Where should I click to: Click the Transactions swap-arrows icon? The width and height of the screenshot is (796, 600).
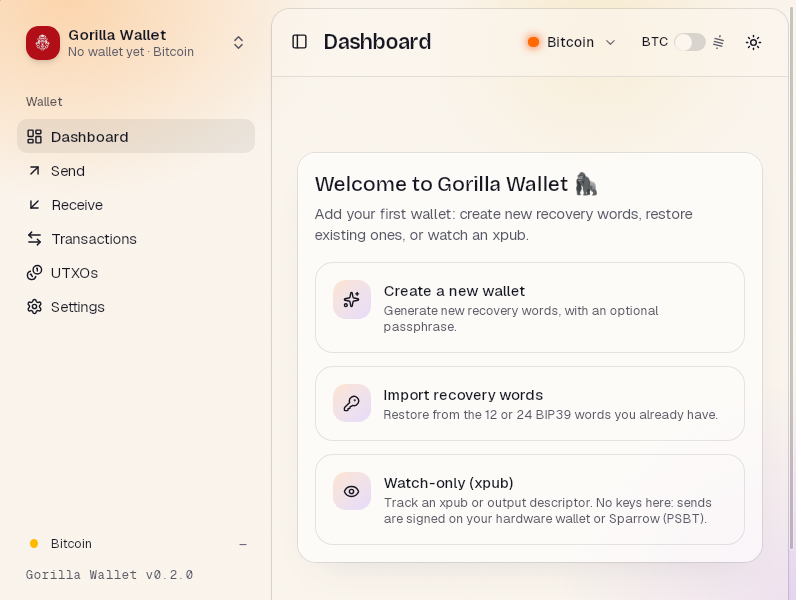click(34, 239)
